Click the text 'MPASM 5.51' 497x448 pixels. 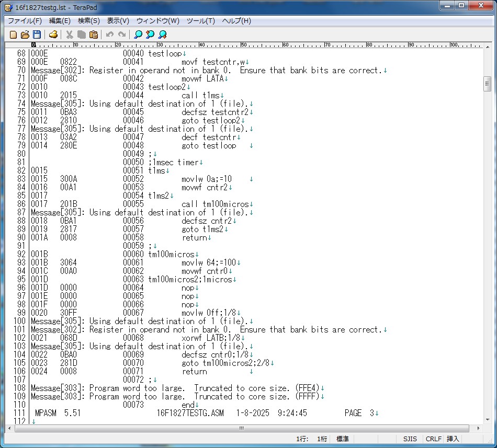click(58, 413)
